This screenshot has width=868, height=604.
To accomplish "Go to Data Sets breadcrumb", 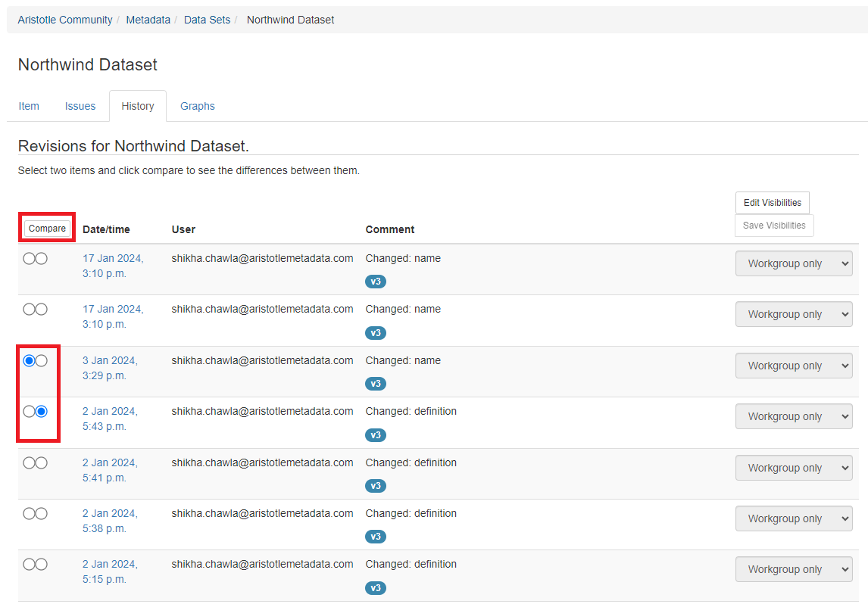I will click(x=207, y=20).
